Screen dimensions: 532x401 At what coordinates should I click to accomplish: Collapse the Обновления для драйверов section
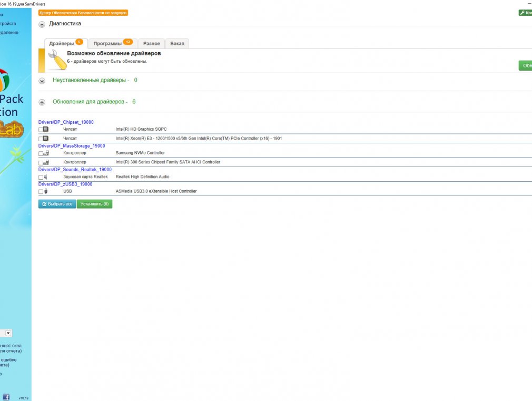(42, 102)
